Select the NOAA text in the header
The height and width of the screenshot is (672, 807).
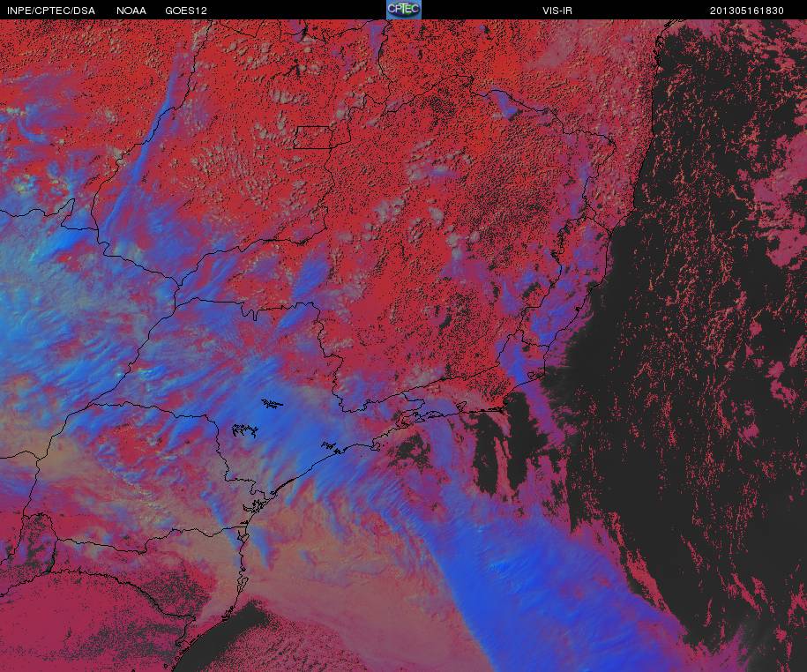(131, 11)
